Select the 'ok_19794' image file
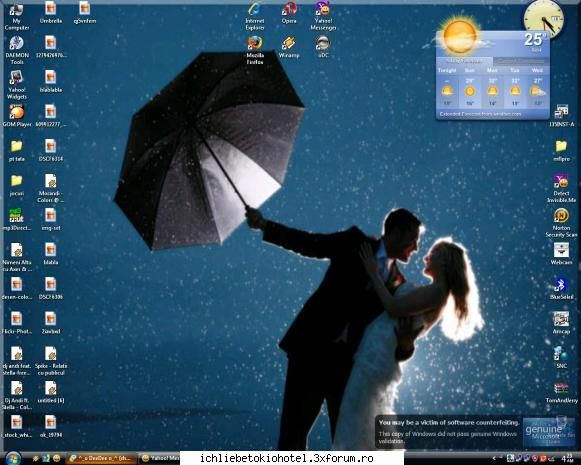The image size is (581, 465). point(51,426)
